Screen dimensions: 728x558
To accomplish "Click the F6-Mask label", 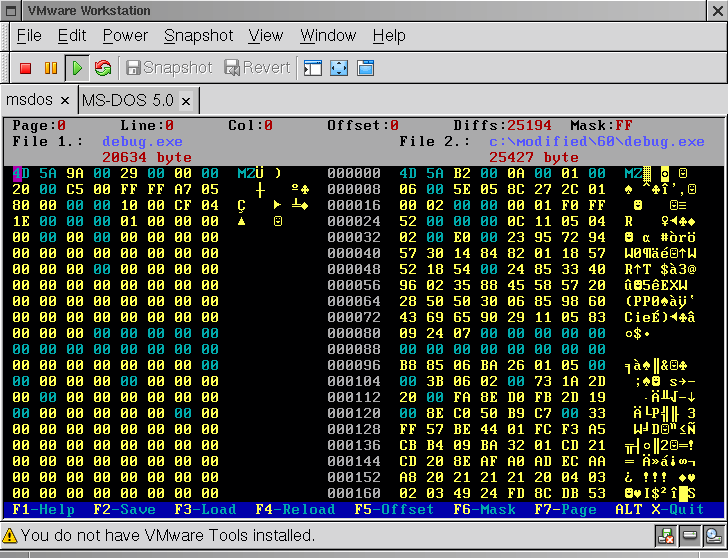I will [484, 509].
